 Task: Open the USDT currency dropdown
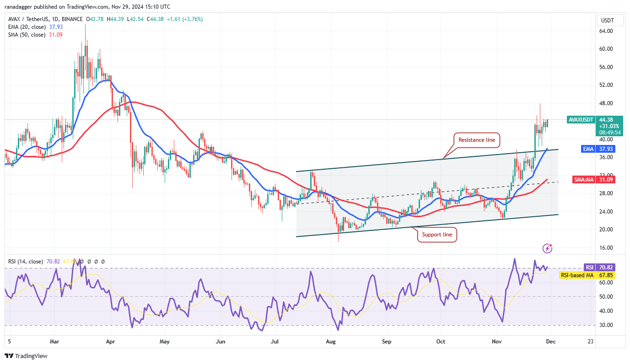click(x=609, y=21)
